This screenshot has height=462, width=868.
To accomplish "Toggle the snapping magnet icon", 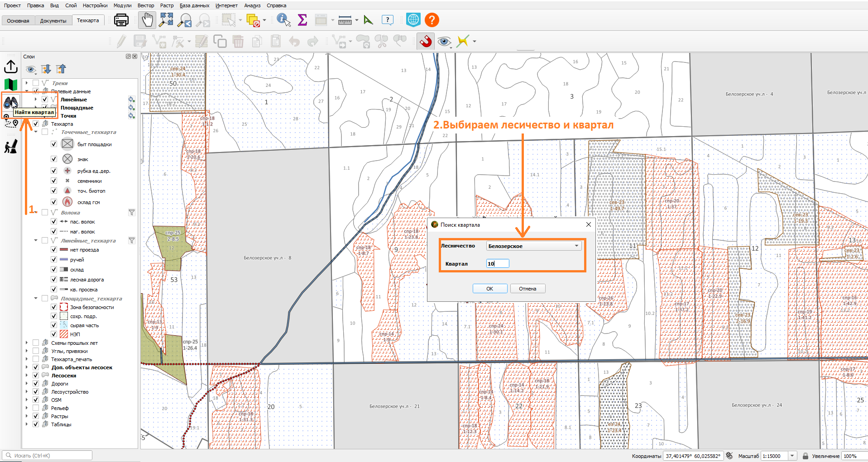I will tap(426, 42).
